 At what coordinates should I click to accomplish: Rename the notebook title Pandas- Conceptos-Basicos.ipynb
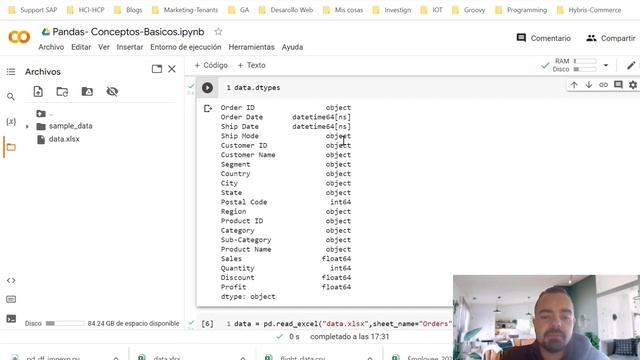pos(128,32)
